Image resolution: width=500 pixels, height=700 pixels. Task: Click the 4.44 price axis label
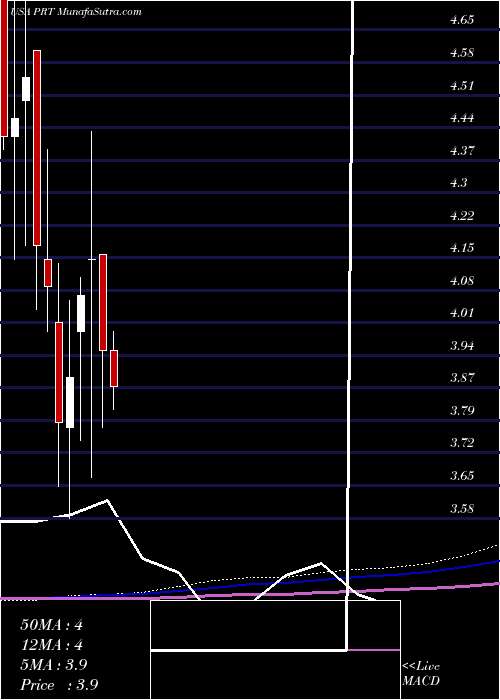[462, 118]
